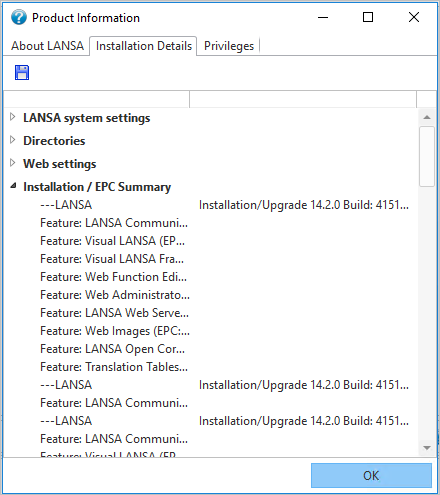Collapse Installation / EPC Summary section
The width and height of the screenshot is (440, 495).
pyautogui.click(x=13, y=186)
